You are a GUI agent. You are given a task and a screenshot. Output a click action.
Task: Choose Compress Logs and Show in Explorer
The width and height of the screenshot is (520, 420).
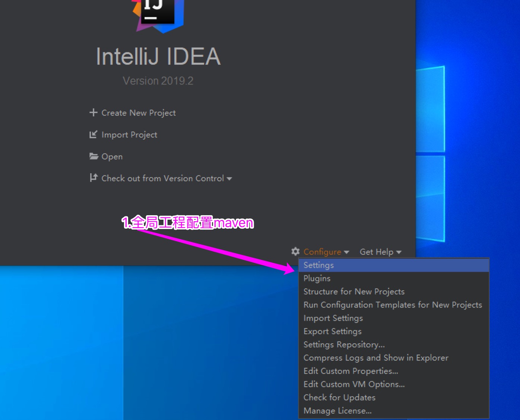coord(394,358)
